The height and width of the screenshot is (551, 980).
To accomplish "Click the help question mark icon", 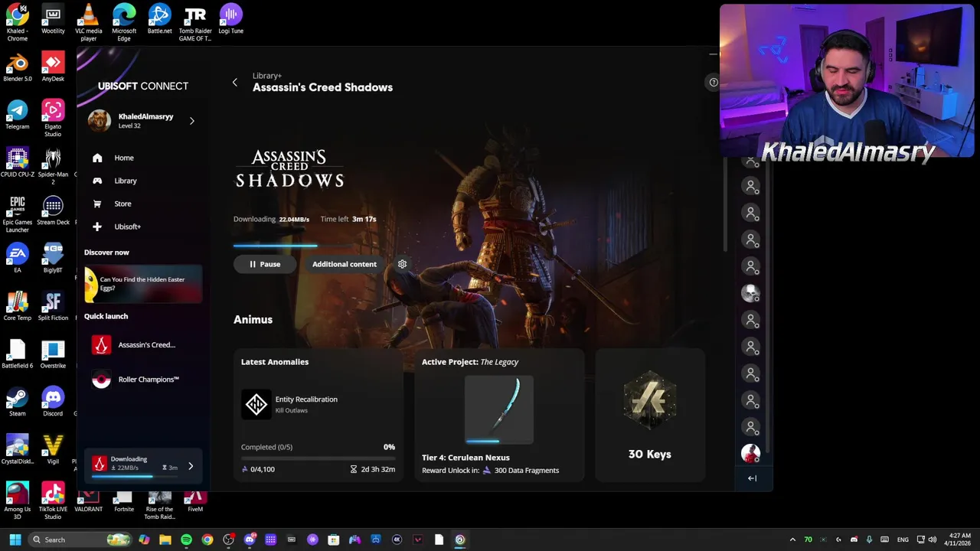I will (713, 82).
